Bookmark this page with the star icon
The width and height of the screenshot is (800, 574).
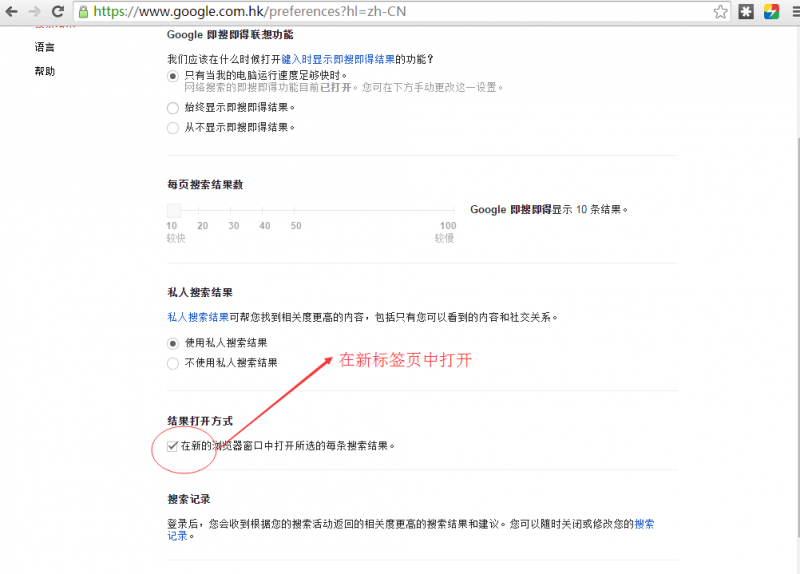720,12
